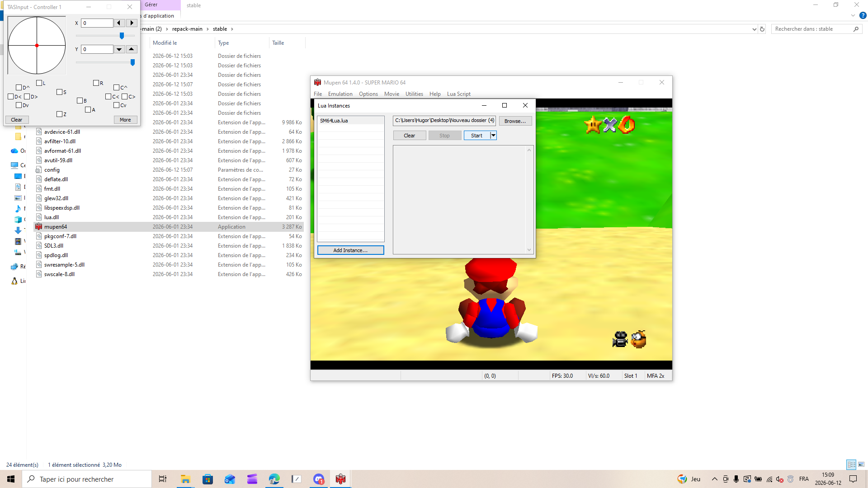
Task: Toggle the D^ D-pad up checkbox
Action: 19,88
